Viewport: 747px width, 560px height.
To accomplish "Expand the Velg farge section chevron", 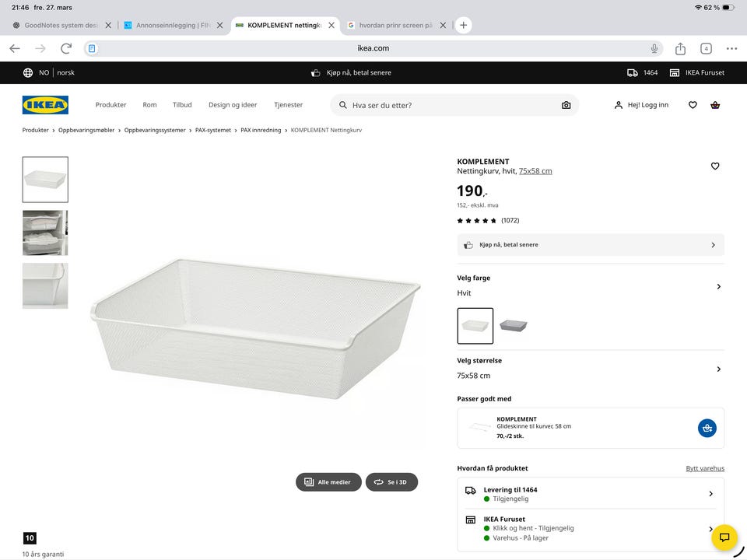I will [x=718, y=286].
